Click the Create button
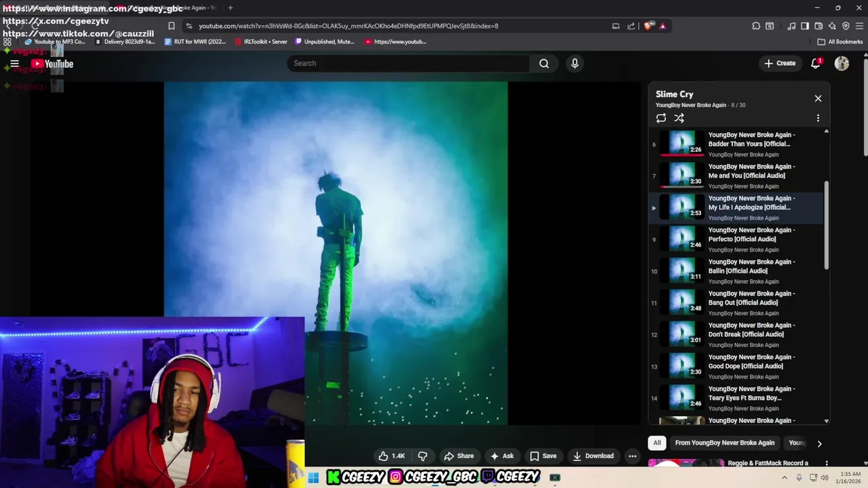 780,63
